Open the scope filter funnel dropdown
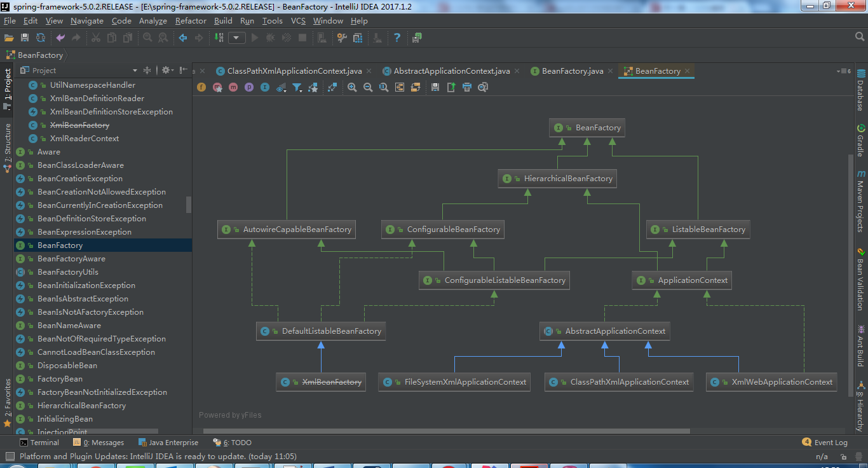The image size is (868, 468). [x=297, y=87]
